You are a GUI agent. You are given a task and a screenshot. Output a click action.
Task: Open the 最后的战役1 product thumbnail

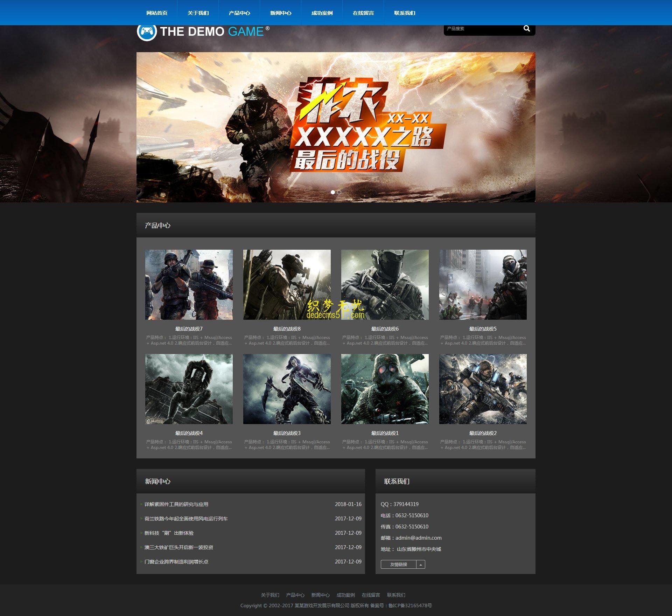coord(385,389)
